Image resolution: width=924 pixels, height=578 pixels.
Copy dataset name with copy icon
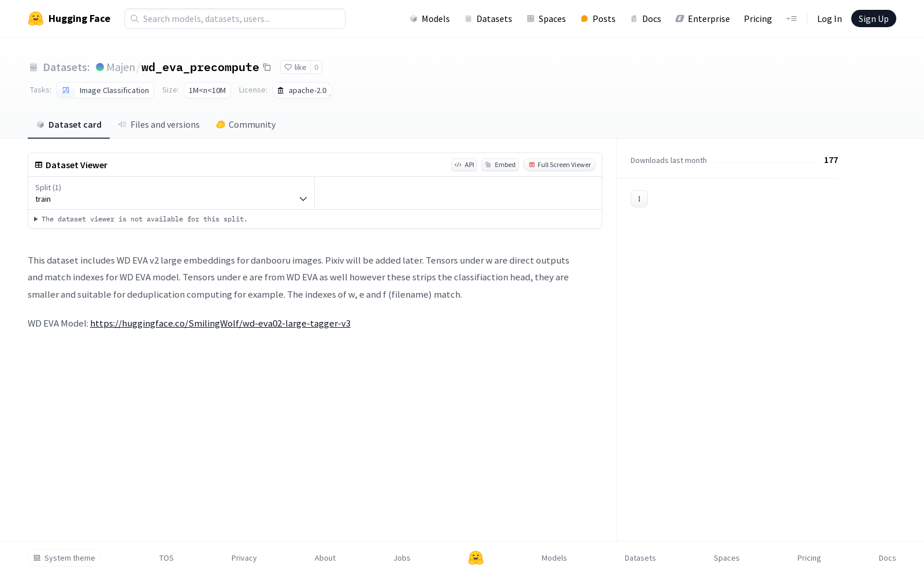point(267,67)
